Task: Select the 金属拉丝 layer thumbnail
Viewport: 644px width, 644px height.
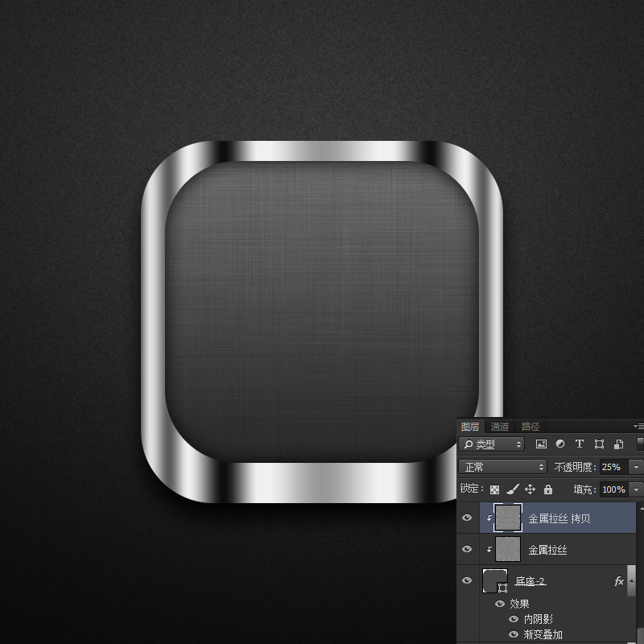Action: pyautogui.click(x=508, y=549)
